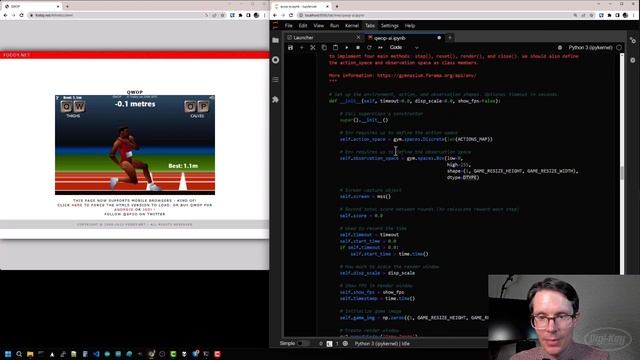Open the Run menu in JupyterLab
Image resolution: width=640 pixels, height=360 pixels.
click(334, 26)
